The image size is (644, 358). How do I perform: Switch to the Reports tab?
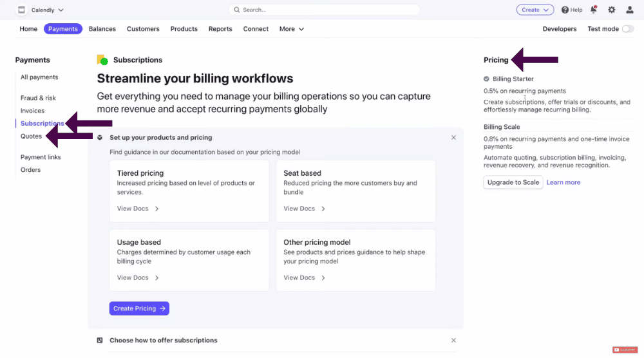pyautogui.click(x=220, y=29)
